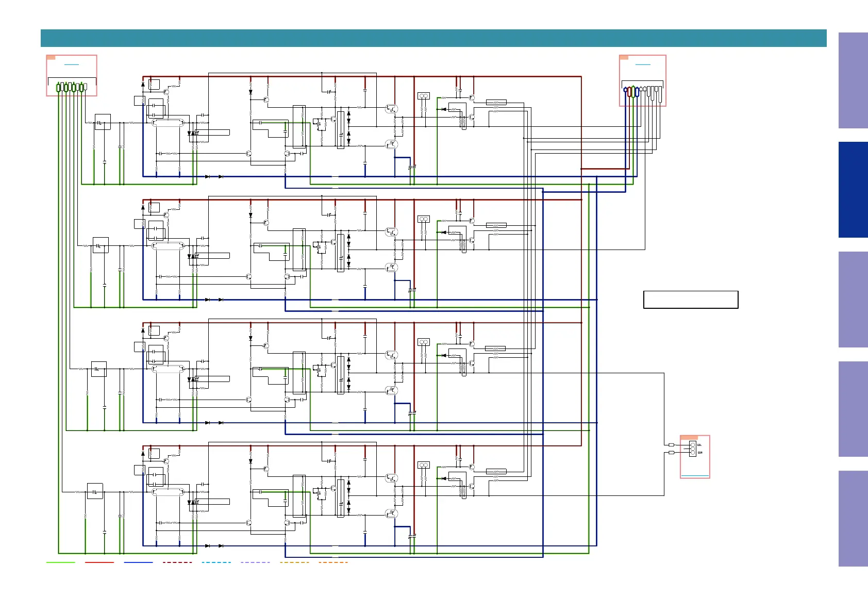The width and height of the screenshot is (868, 614).
Task: Open the bottommost purple side tab
Action: 853,519
